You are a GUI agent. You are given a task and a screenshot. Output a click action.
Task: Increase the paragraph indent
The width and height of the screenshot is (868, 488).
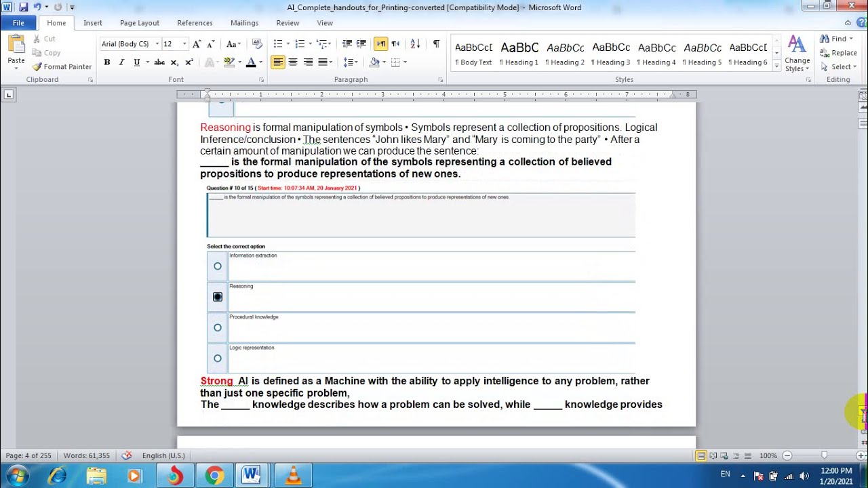[x=361, y=43]
